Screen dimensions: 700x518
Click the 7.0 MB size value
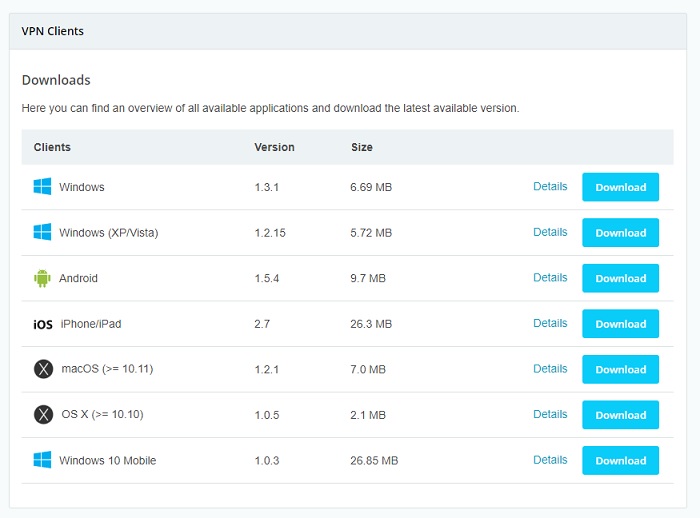[x=368, y=369]
